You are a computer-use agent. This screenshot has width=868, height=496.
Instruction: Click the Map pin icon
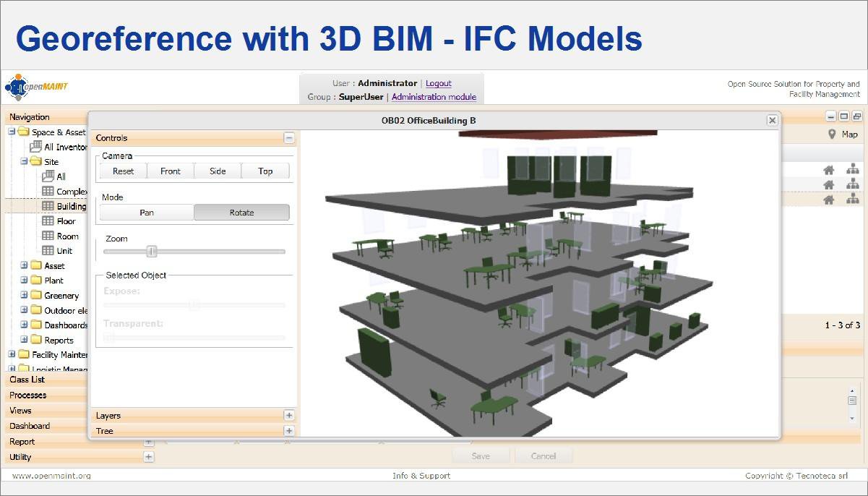(x=832, y=134)
